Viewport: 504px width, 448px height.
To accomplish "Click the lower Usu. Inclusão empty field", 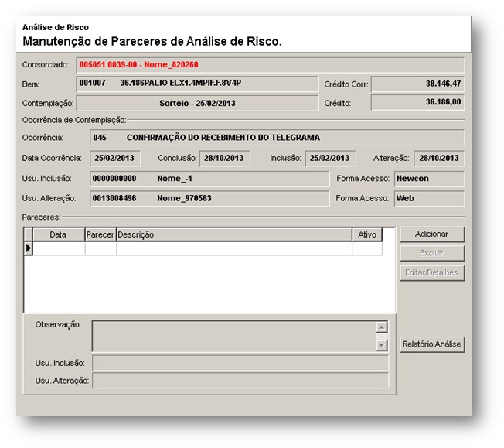I will pos(240,364).
